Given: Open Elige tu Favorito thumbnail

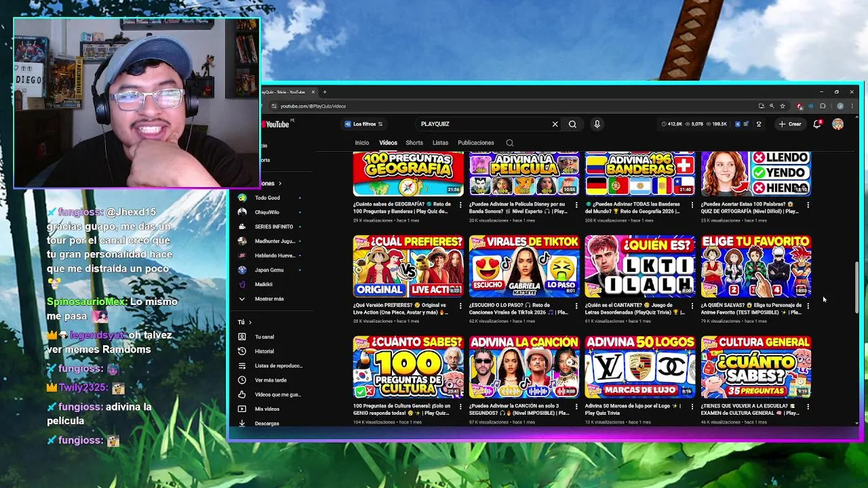Looking at the screenshot, I should [x=756, y=266].
